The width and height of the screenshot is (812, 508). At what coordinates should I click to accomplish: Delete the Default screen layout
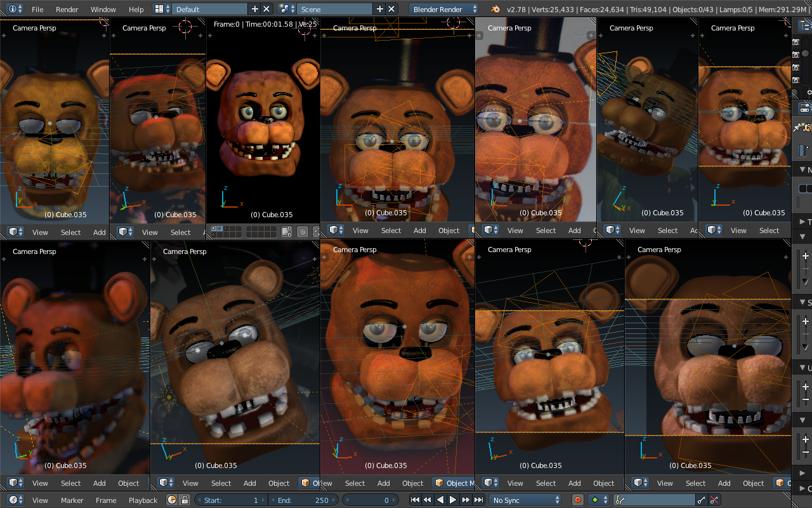tap(266, 9)
